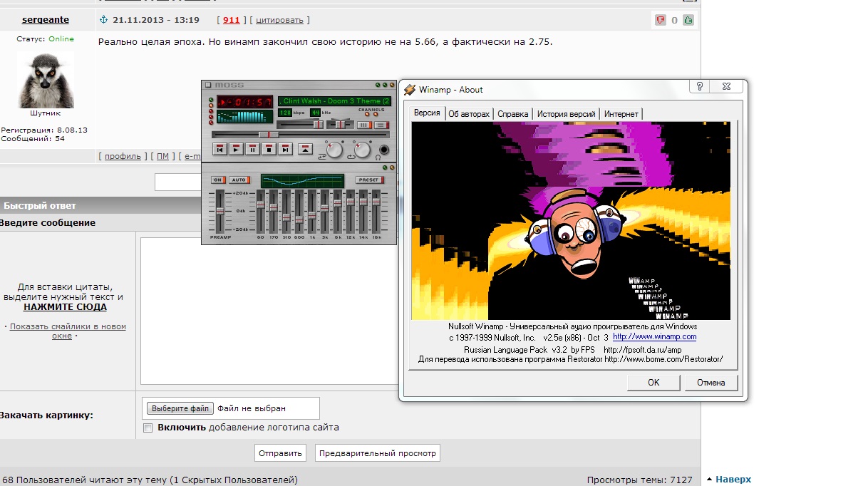Click the headphone jack icon in Winamp

pyautogui.click(x=384, y=150)
